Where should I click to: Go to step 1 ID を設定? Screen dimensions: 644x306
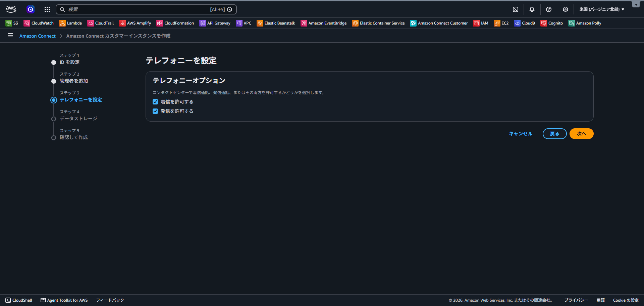[69, 62]
